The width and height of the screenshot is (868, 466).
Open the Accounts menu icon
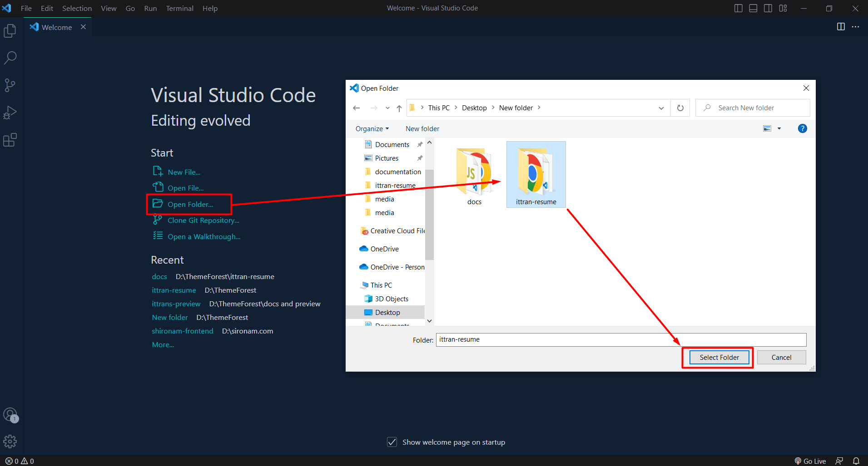(x=10, y=414)
